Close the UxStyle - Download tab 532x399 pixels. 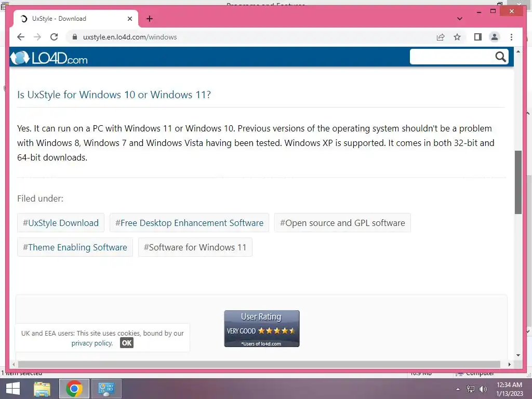coord(129,19)
